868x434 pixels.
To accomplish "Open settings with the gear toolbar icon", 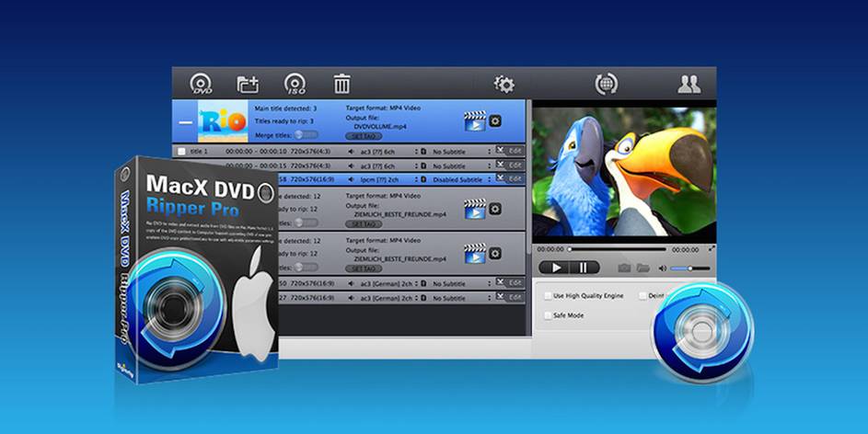I will (503, 84).
